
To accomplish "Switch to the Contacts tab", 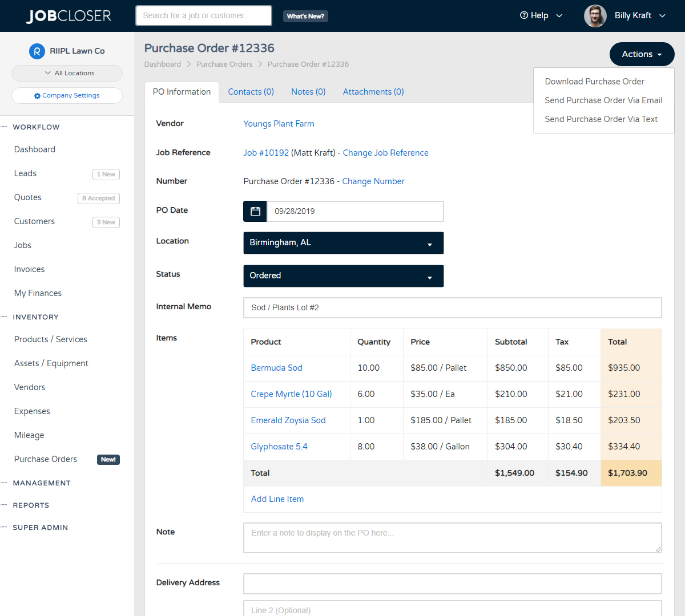I will [251, 91].
